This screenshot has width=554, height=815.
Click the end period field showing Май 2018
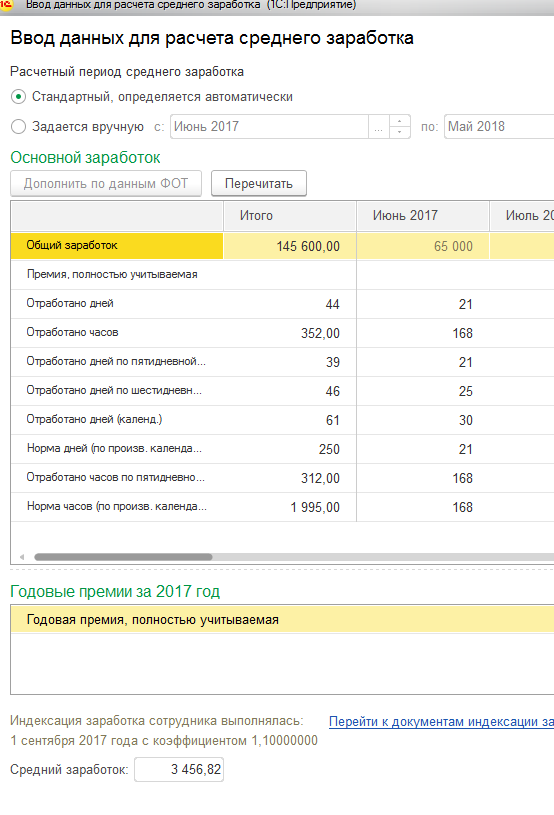click(x=499, y=126)
